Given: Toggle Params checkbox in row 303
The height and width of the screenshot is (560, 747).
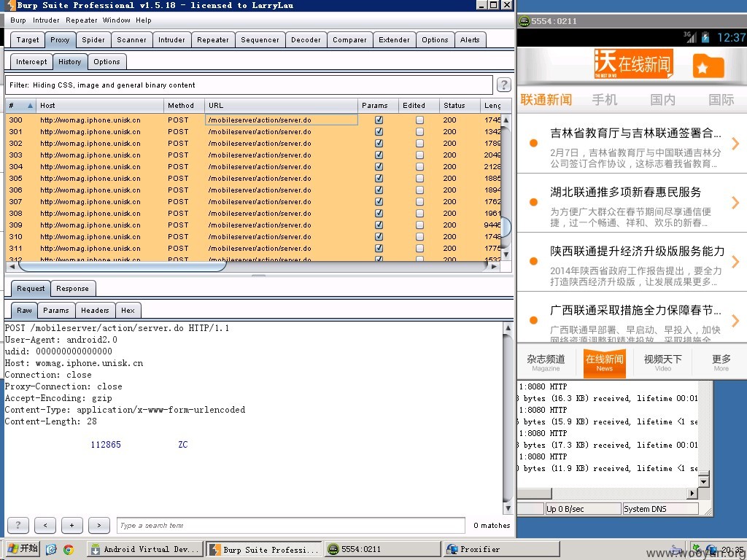Looking at the screenshot, I should (x=379, y=155).
